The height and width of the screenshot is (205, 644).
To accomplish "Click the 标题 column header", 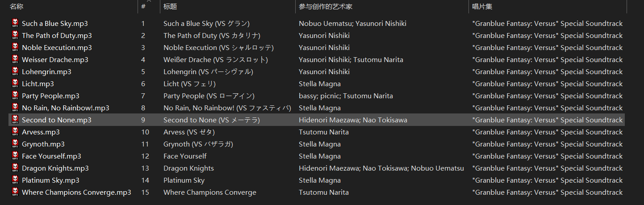I will (227, 7).
